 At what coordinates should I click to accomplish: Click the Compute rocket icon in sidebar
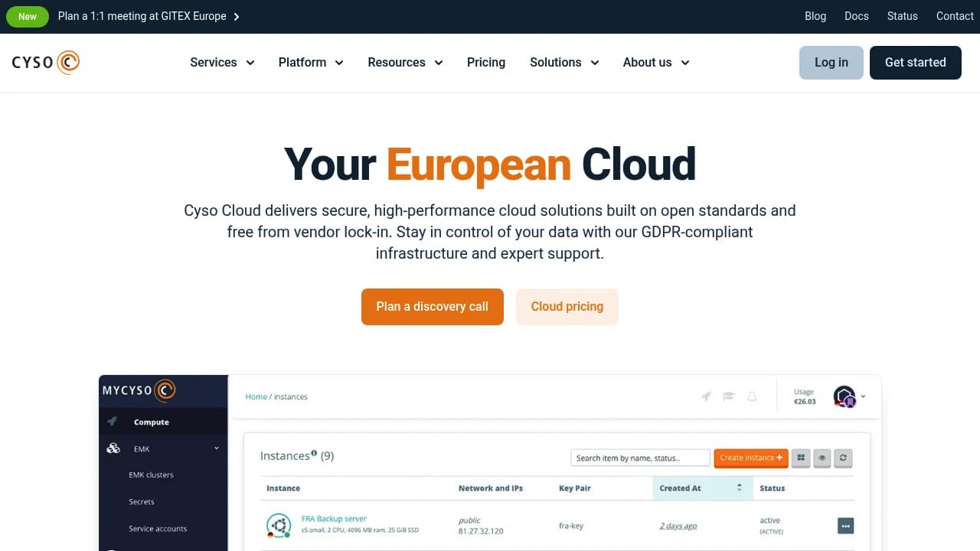pyautogui.click(x=113, y=422)
